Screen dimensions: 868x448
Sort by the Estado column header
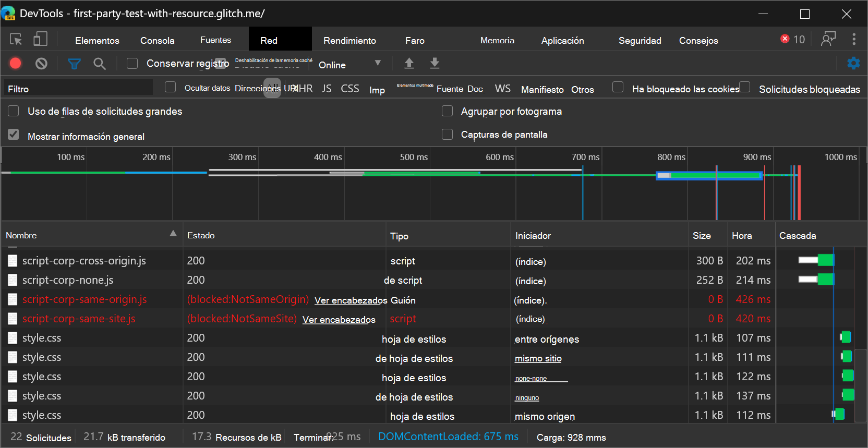click(284, 236)
